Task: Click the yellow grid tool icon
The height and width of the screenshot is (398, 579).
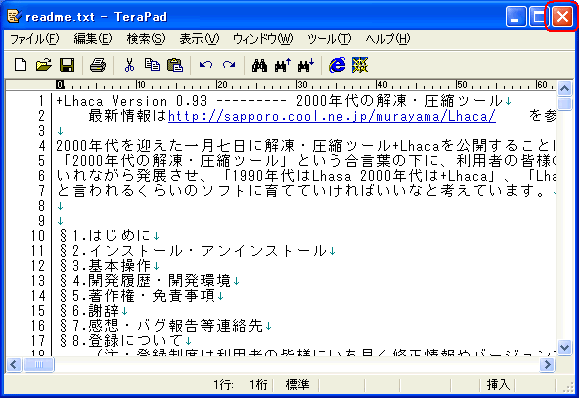Action: tap(360, 65)
